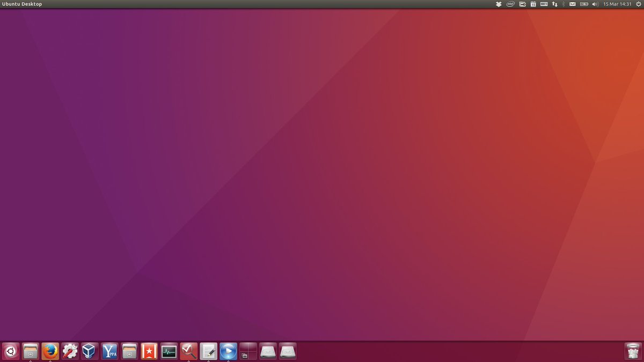The height and width of the screenshot is (362, 644).
Task: Open the red magnifier checkmark application
Action: coord(189,351)
